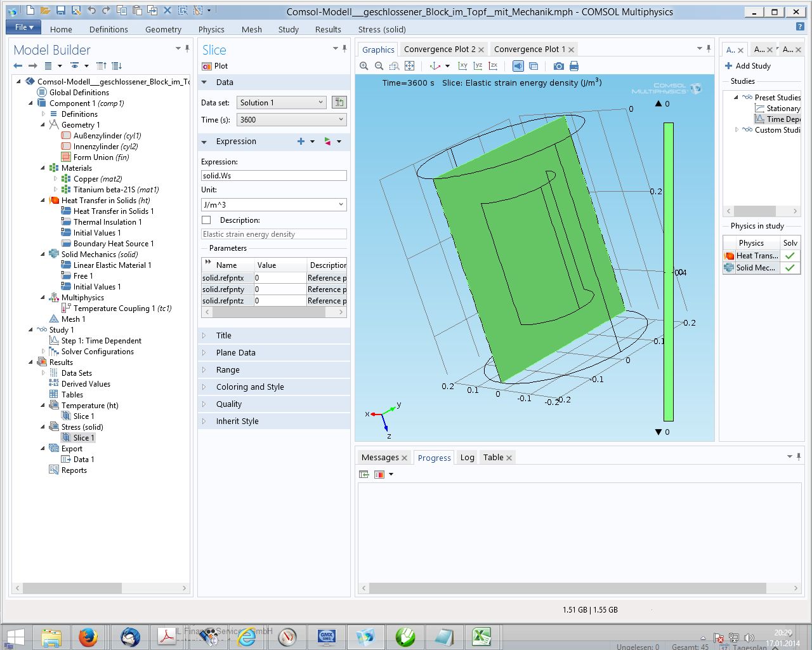Viewport: 812px width, 650px height.
Task: Toggle the Solid Mechanics solve checkmark
Action: [x=790, y=268]
